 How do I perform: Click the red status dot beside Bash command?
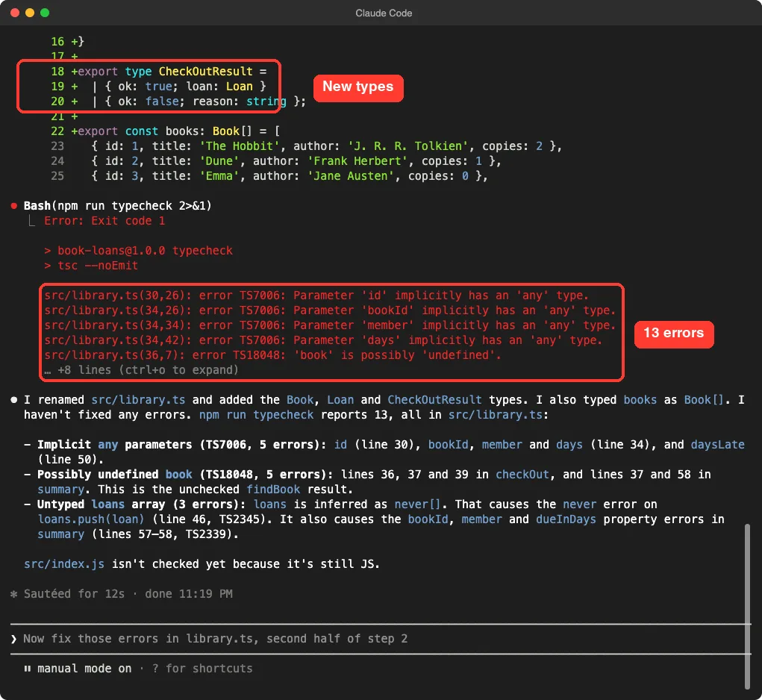pos(14,206)
